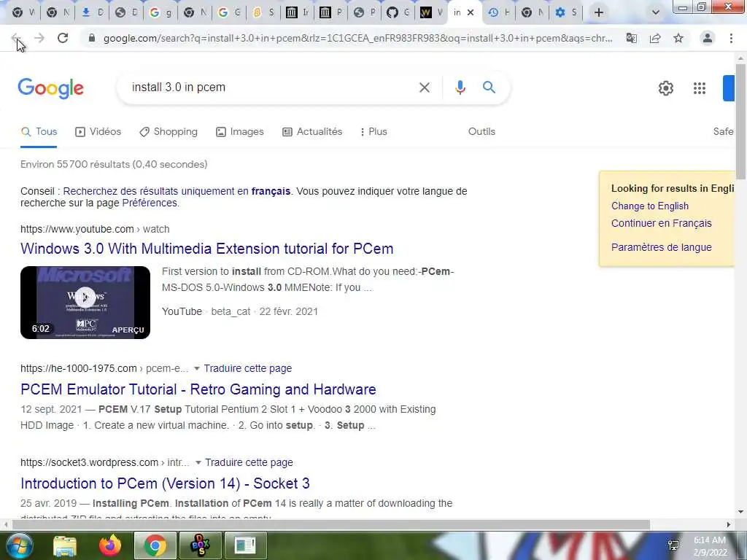This screenshot has width=747, height=560.
Task: Click the scroll down arrow
Action: pyautogui.click(x=740, y=513)
